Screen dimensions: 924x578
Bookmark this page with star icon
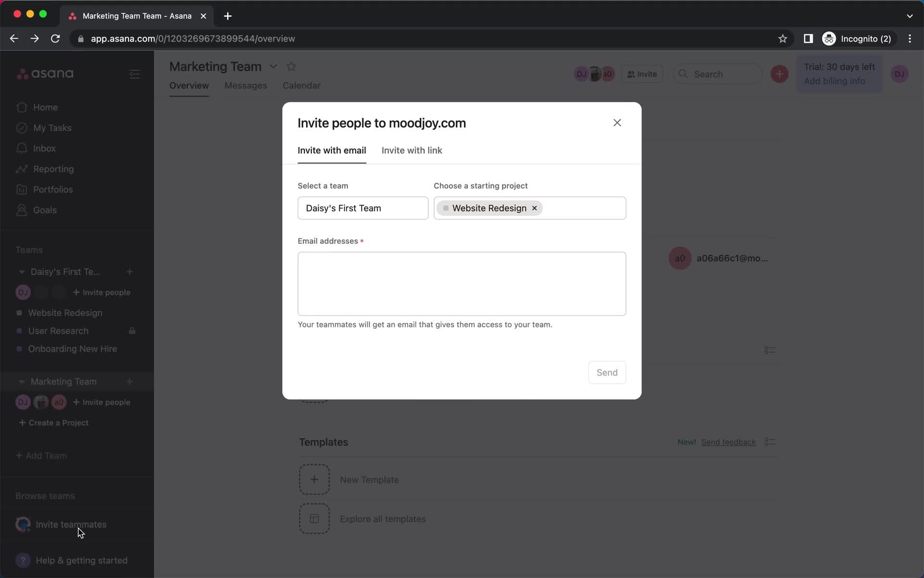tap(783, 39)
